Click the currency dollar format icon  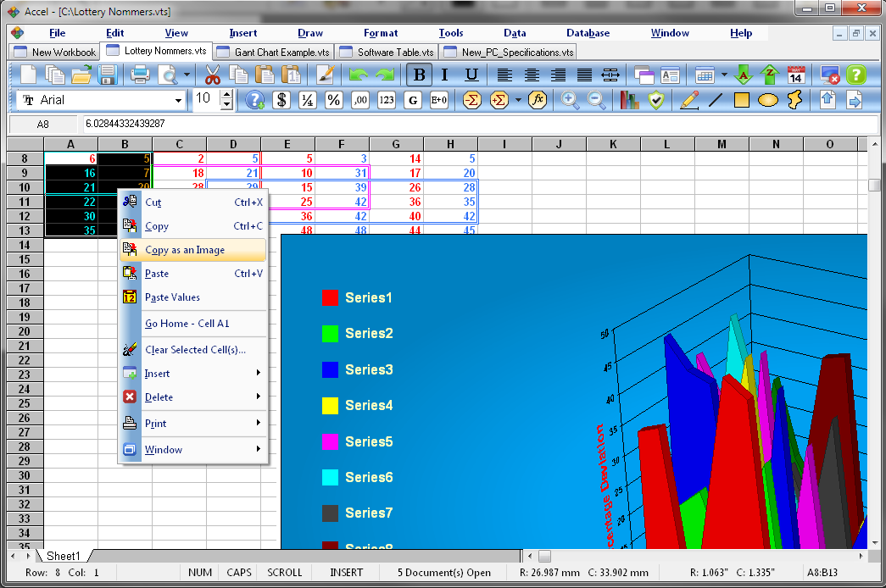pyautogui.click(x=282, y=100)
